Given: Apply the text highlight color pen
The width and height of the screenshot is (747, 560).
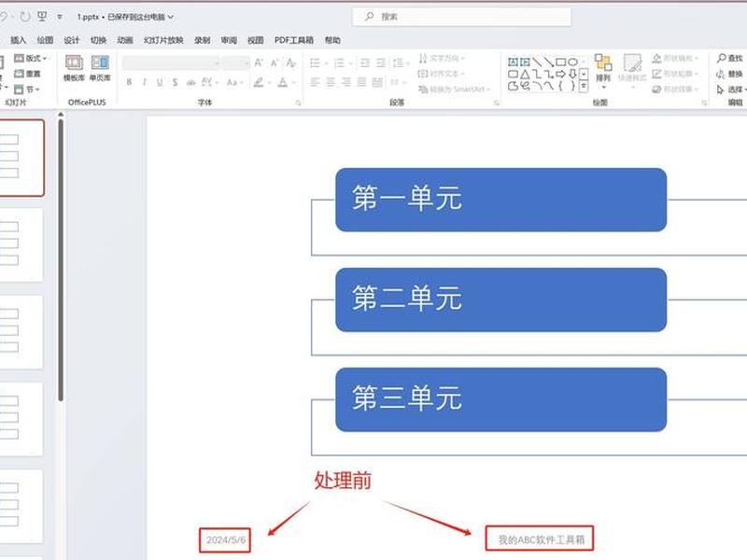Looking at the screenshot, I should (x=259, y=82).
